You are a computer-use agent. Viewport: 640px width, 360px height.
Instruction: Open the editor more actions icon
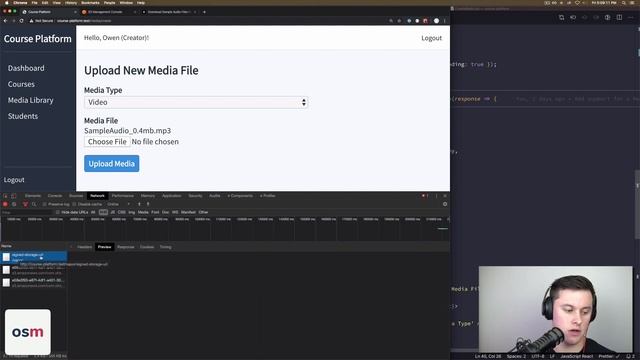click(631, 18)
